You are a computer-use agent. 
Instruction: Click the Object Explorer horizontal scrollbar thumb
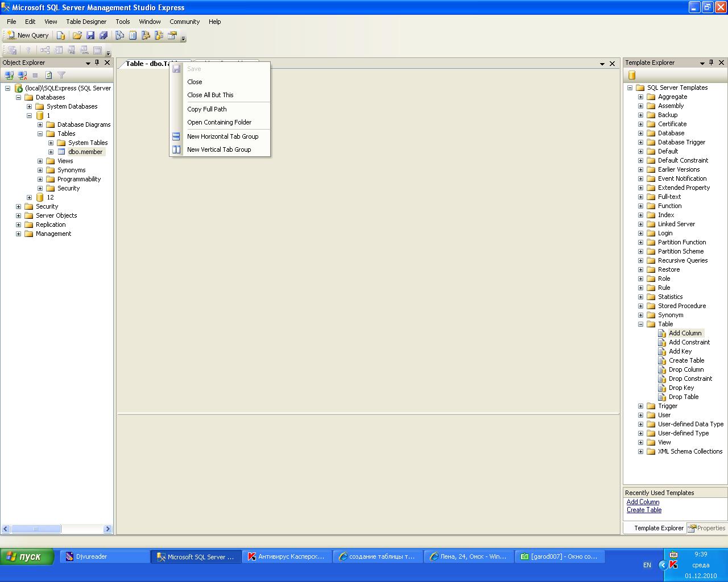(36, 529)
